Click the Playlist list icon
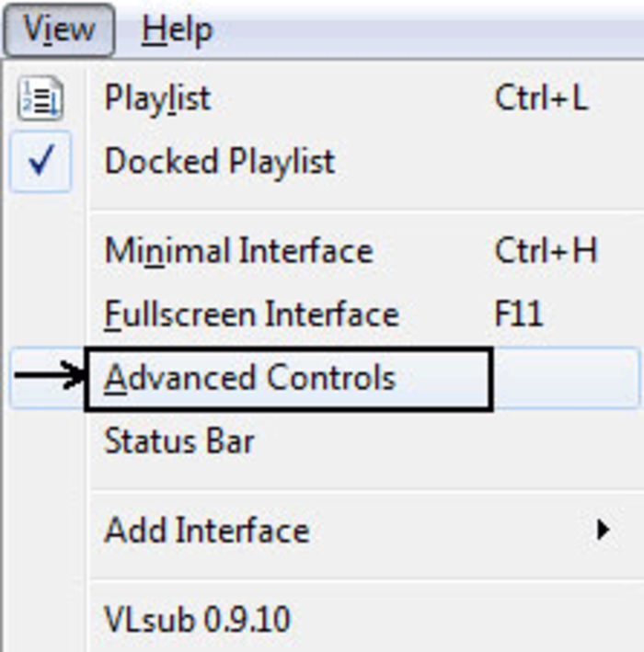 pyautogui.click(x=40, y=98)
